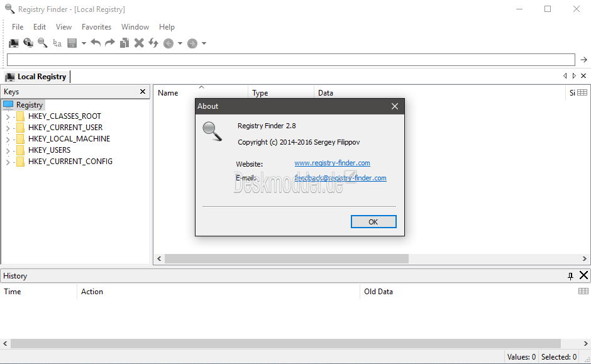Close the Local Registry tab via X
This screenshot has width=591, height=364.
[x=583, y=75]
